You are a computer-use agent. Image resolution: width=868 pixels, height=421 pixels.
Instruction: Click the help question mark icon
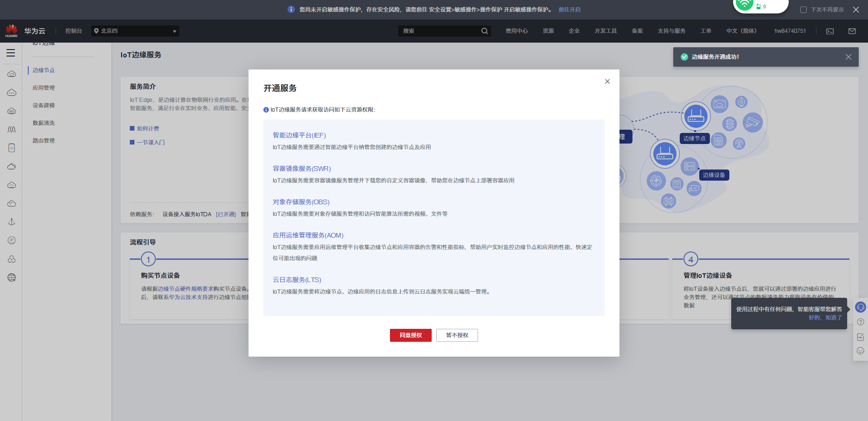861,322
